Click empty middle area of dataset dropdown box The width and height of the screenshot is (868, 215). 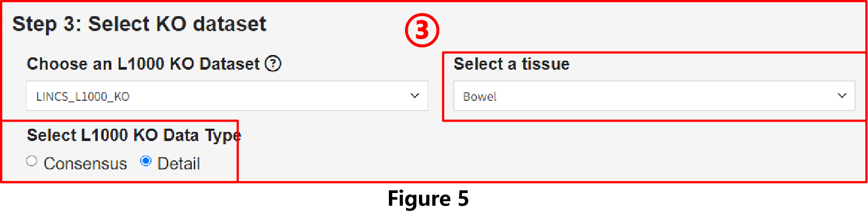269,96
